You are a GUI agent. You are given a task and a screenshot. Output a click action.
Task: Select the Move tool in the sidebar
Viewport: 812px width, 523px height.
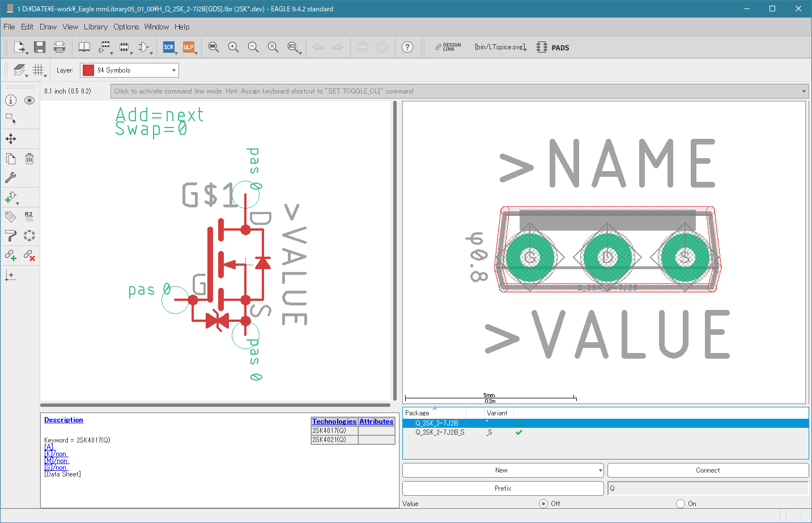click(x=11, y=139)
